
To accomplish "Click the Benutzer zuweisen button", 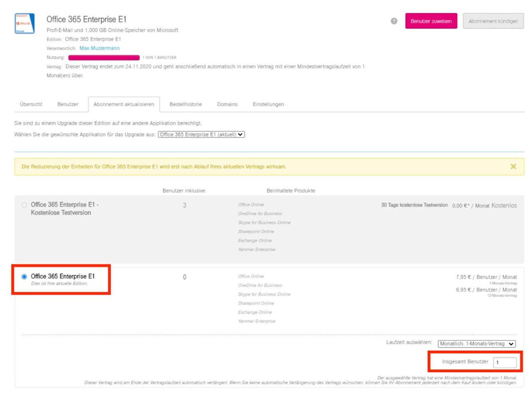I will coord(431,21).
